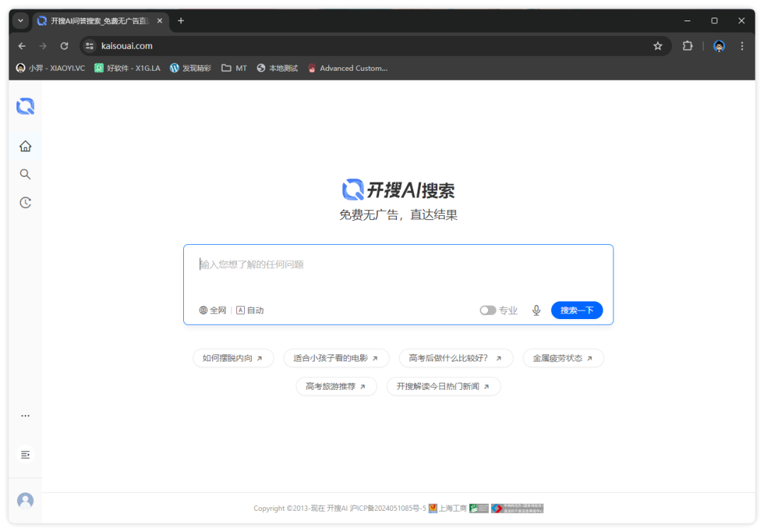Select suggestion 高考后做什么比较好?

point(456,358)
